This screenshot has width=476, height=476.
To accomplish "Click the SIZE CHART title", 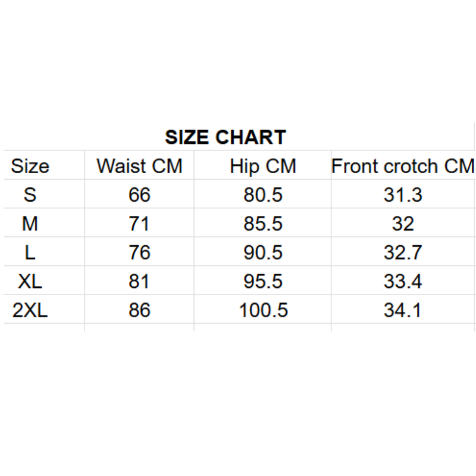I will (226, 137).
